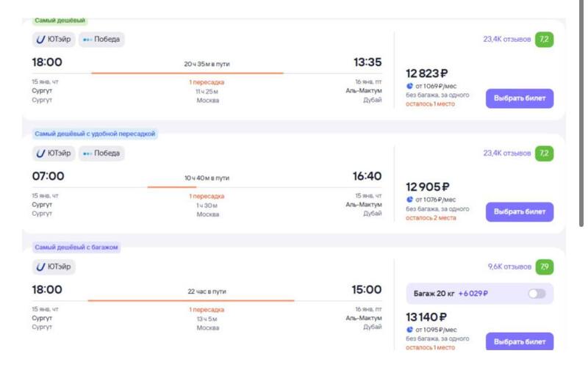Click the ЮТэйр badge on the baggage ticket

click(54, 267)
